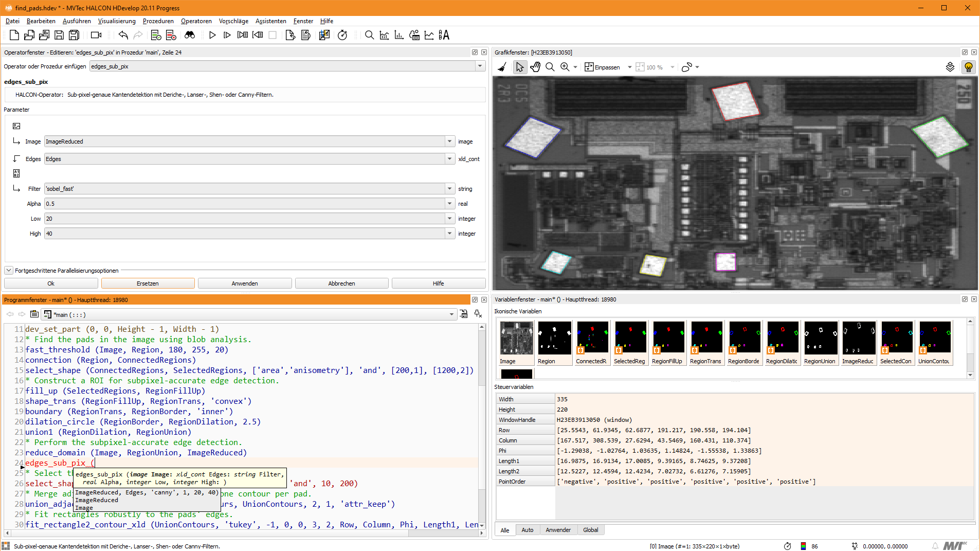The image size is (980, 551).
Task: Expand the Einpassen fit options dropdown
Action: 629,67
